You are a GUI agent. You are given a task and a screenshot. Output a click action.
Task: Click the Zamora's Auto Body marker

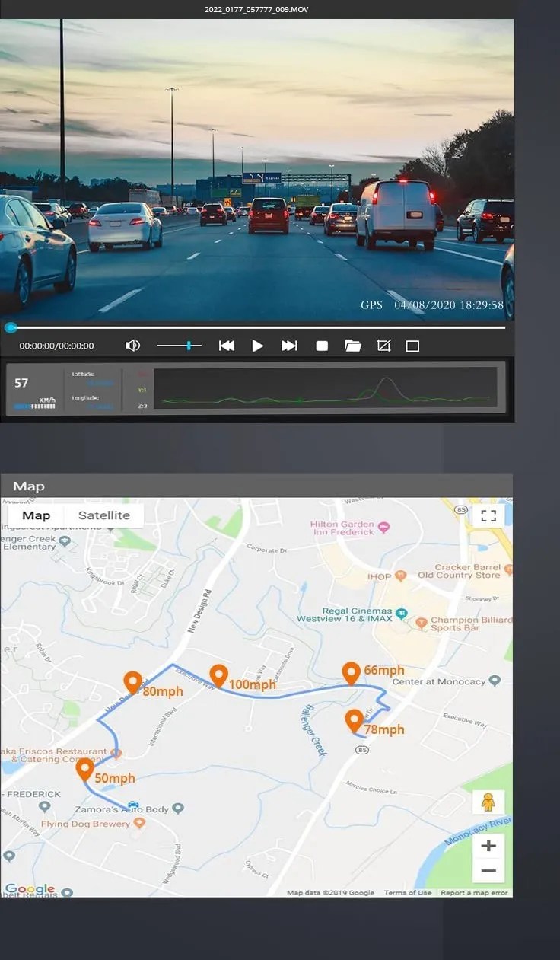click(x=178, y=809)
